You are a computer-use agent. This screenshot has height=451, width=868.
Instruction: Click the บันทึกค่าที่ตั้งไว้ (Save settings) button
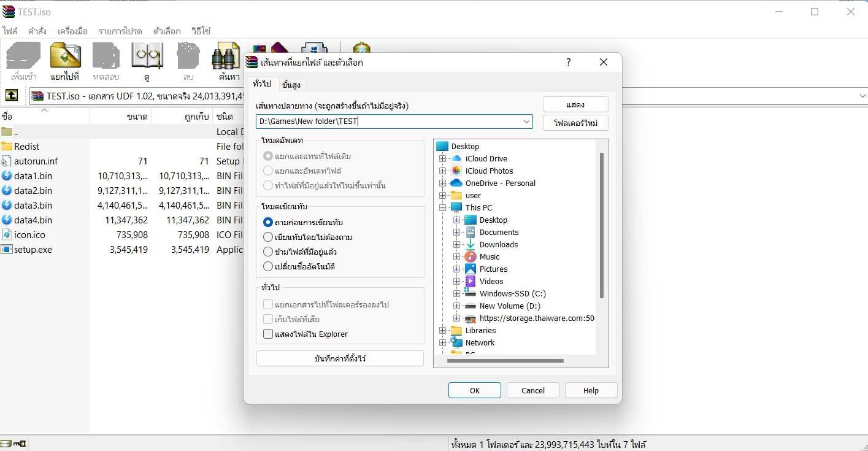[340, 358]
